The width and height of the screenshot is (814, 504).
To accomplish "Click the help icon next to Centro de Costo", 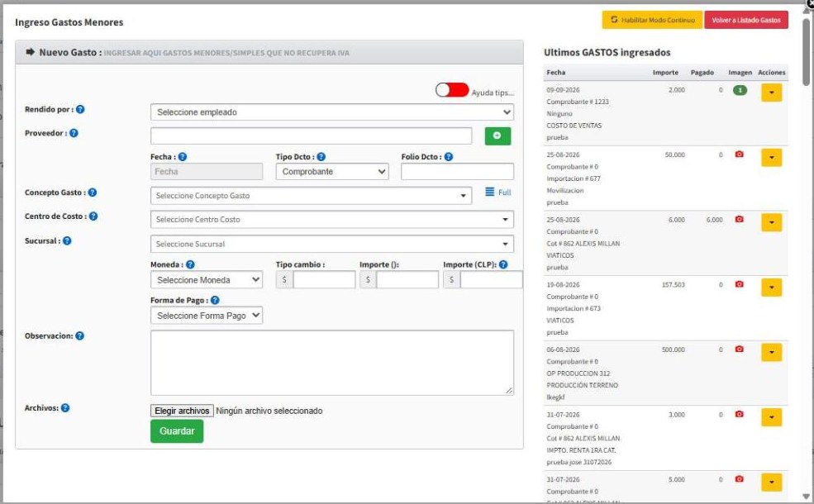I will pos(93,216).
